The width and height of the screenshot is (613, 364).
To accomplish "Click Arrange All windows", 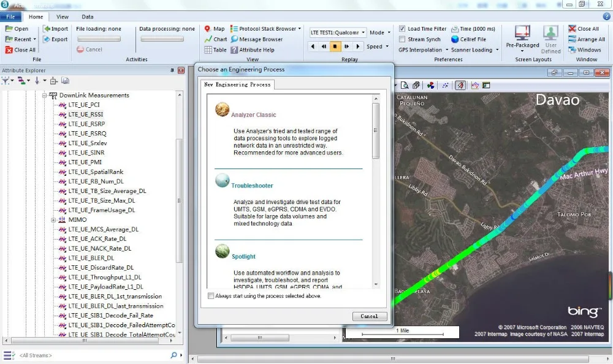I will click(587, 39).
